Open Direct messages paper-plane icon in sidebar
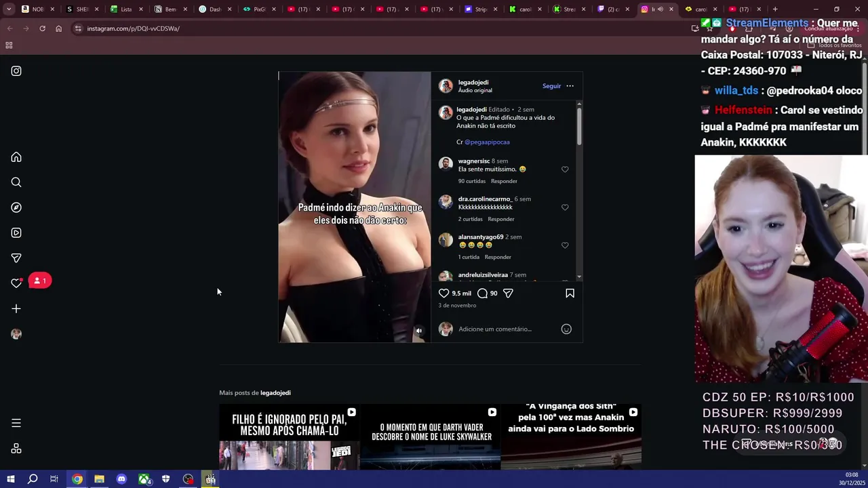868x488 pixels. [x=16, y=258]
